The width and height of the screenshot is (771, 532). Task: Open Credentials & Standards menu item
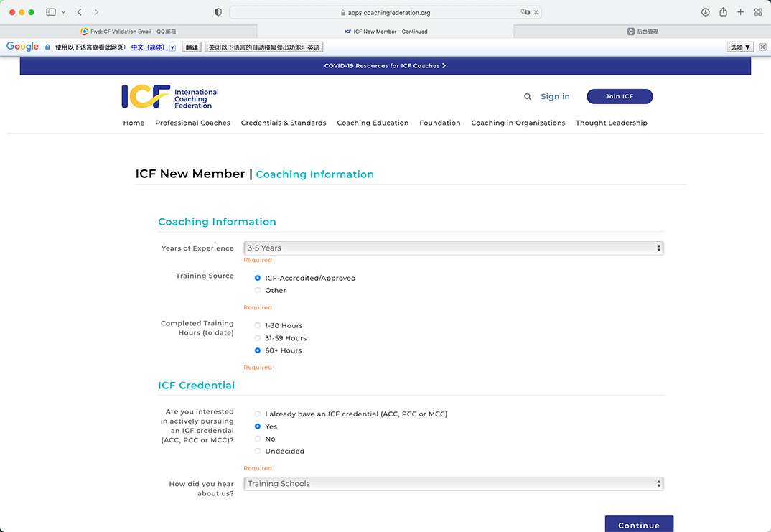284,123
